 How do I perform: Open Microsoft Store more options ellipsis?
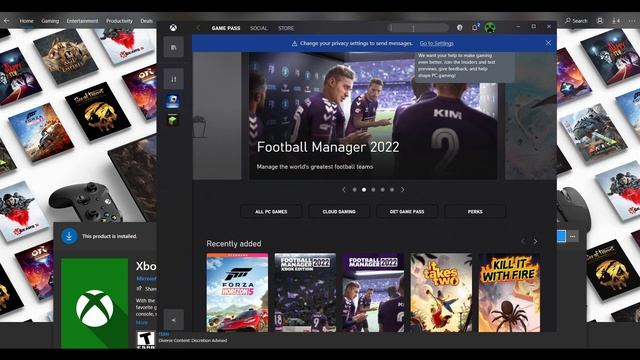632,20
